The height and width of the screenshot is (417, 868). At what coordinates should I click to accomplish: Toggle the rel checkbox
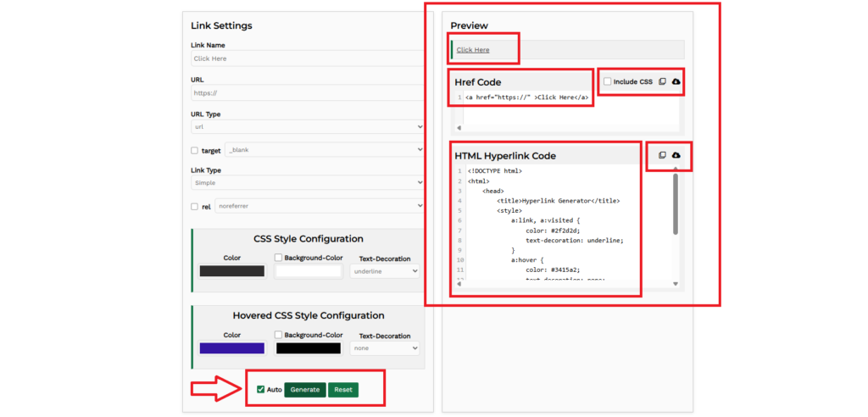(194, 207)
